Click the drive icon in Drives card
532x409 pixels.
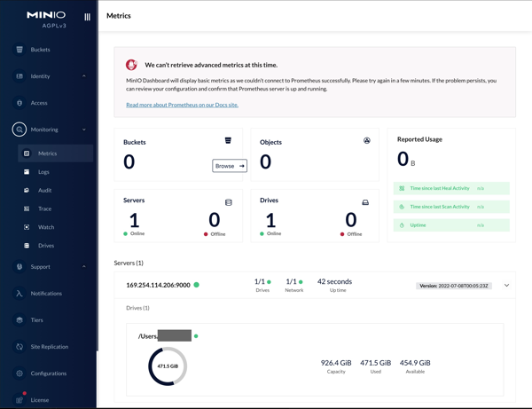point(365,202)
